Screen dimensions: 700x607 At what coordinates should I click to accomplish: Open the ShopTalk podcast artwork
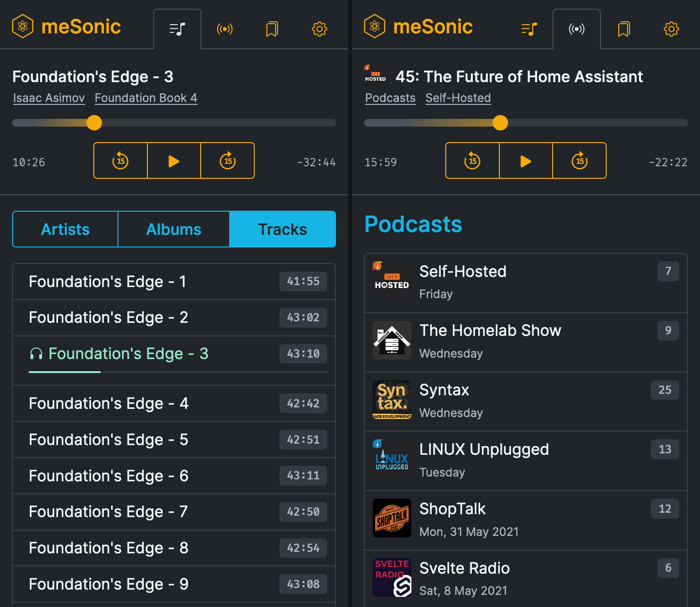[x=392, y=518]
